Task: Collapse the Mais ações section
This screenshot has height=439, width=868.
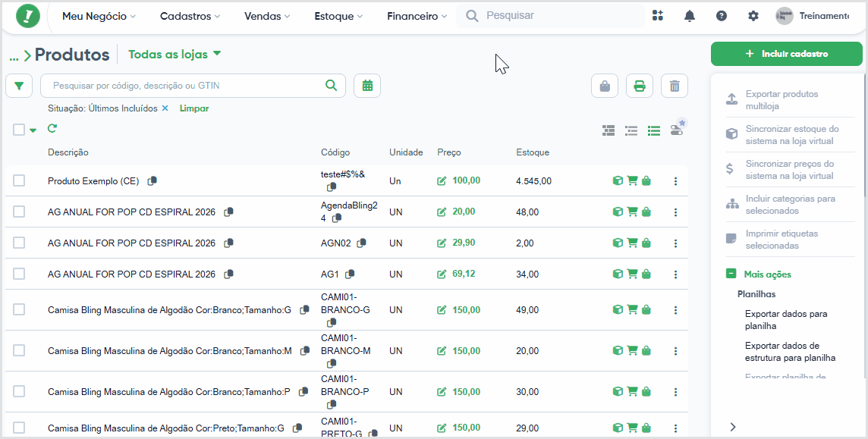Action: [731, 274]
